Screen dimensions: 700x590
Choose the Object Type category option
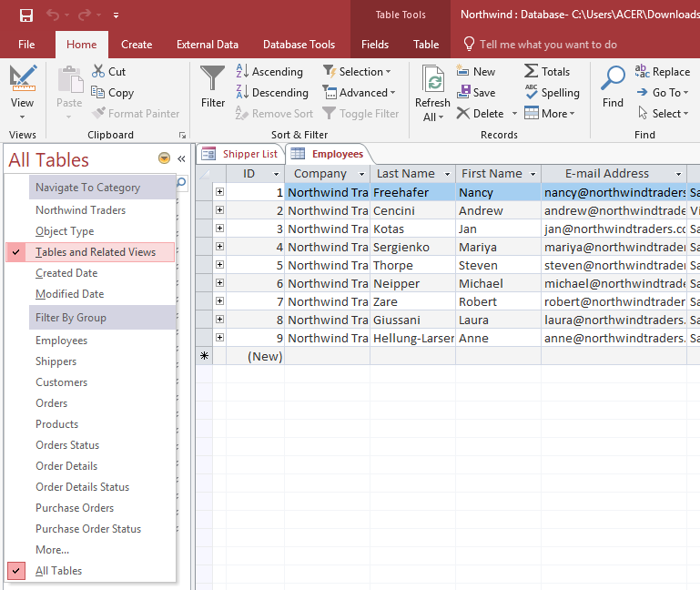pyautogui.click(x=65, y=231)
